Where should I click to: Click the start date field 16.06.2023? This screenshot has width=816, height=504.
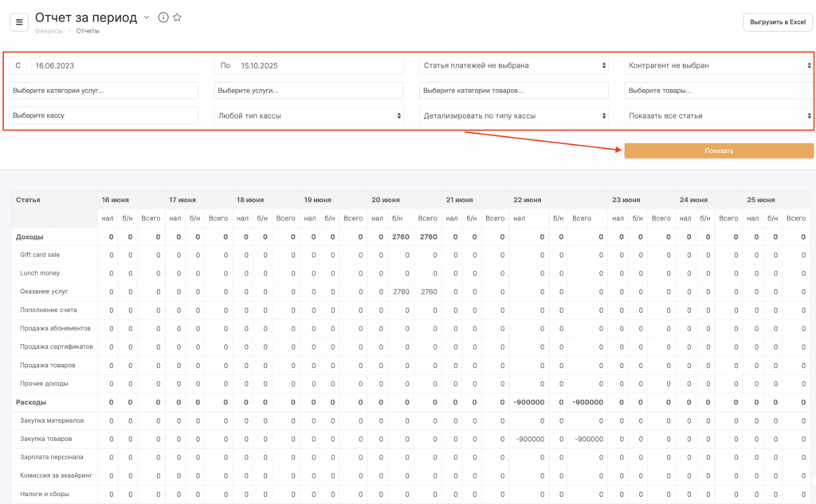(x=114, y=65)
